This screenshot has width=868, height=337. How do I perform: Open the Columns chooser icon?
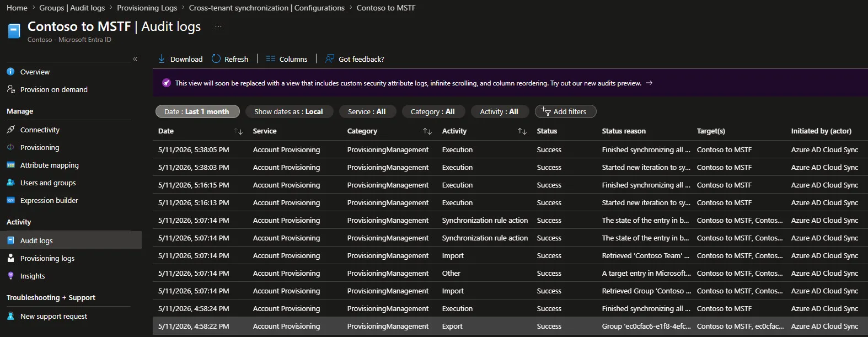pyautogui.click(x=271, y=58)
